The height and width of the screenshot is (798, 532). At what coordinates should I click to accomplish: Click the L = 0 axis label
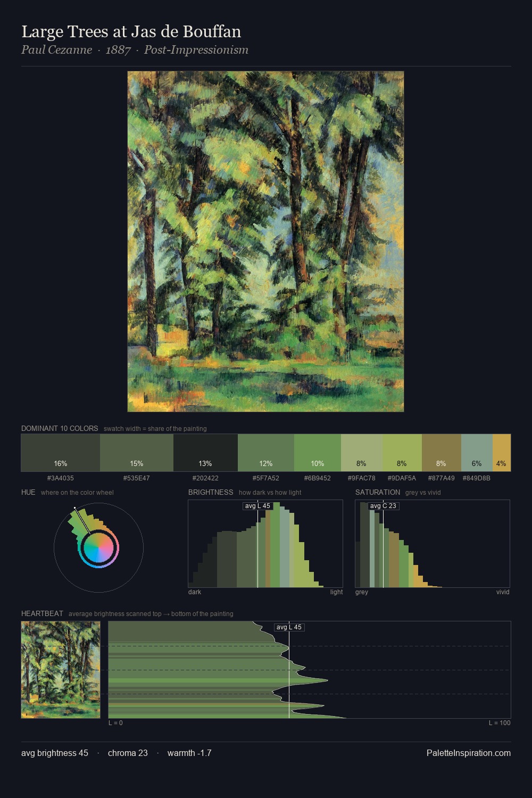115,723
